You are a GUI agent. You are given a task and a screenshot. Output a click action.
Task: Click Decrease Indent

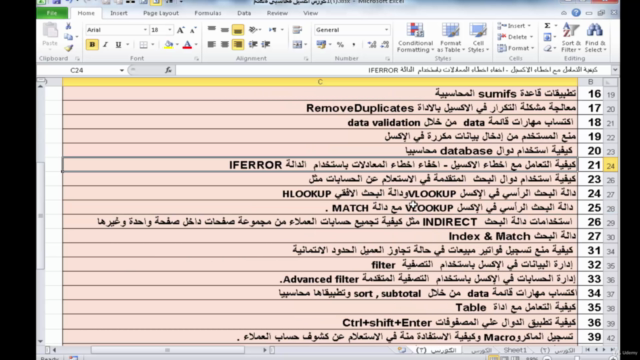[x=253, y=44]
